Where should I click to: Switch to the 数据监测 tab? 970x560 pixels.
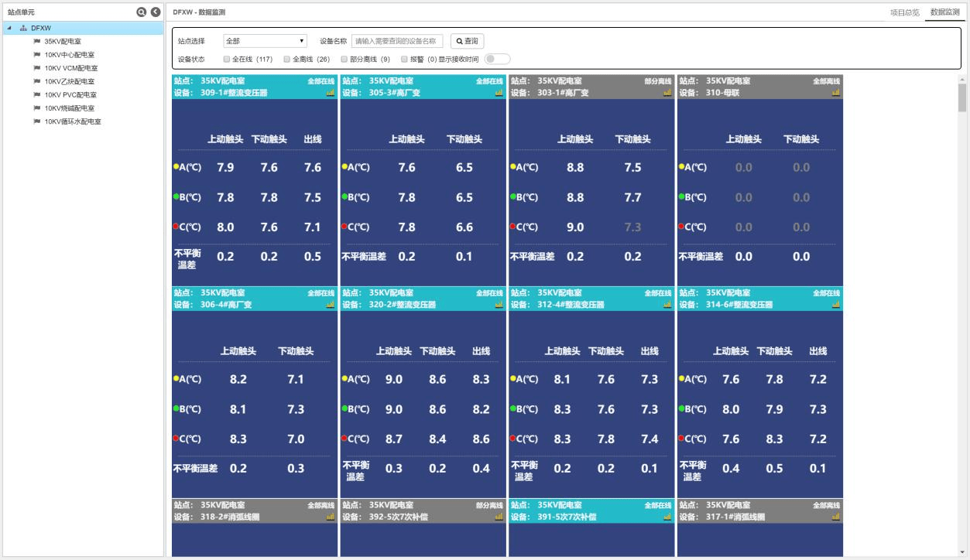(944, 12)
